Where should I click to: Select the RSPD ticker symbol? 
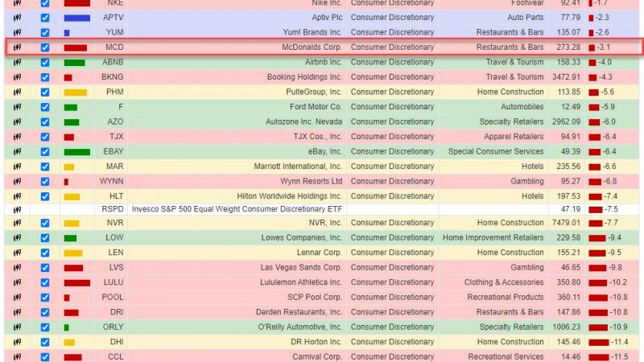(x=113, y=209)
